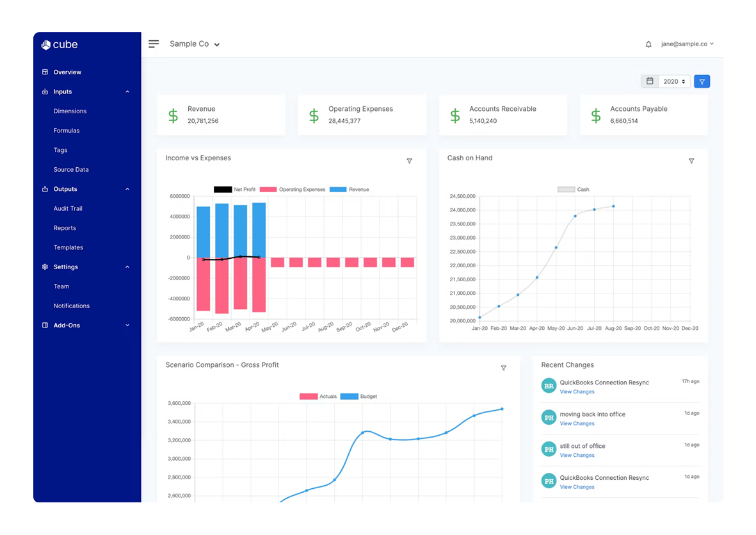756x535 pixels.
Task: Open the Overview sidebar item
Action: 67,72
